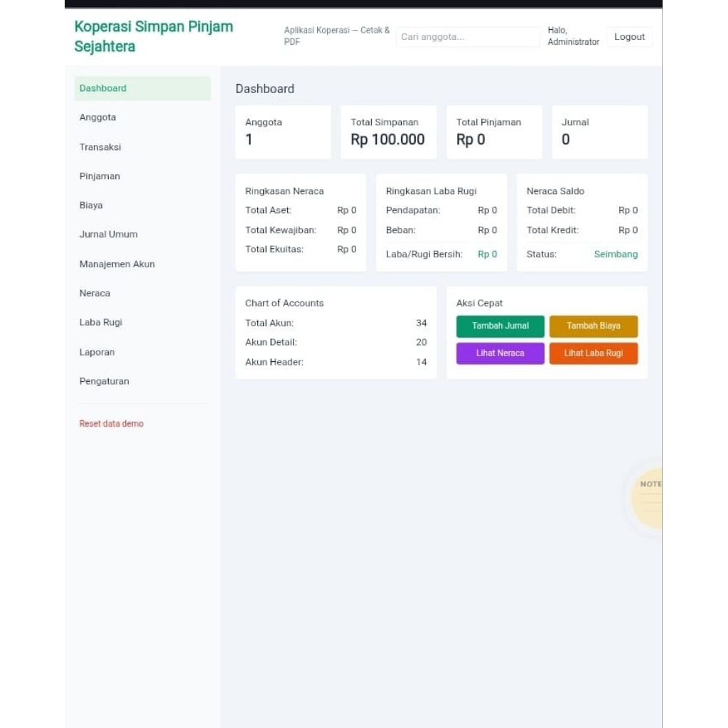Click the Anggota count card
This screenshot has height=728, width=728.
click(283, 132)
